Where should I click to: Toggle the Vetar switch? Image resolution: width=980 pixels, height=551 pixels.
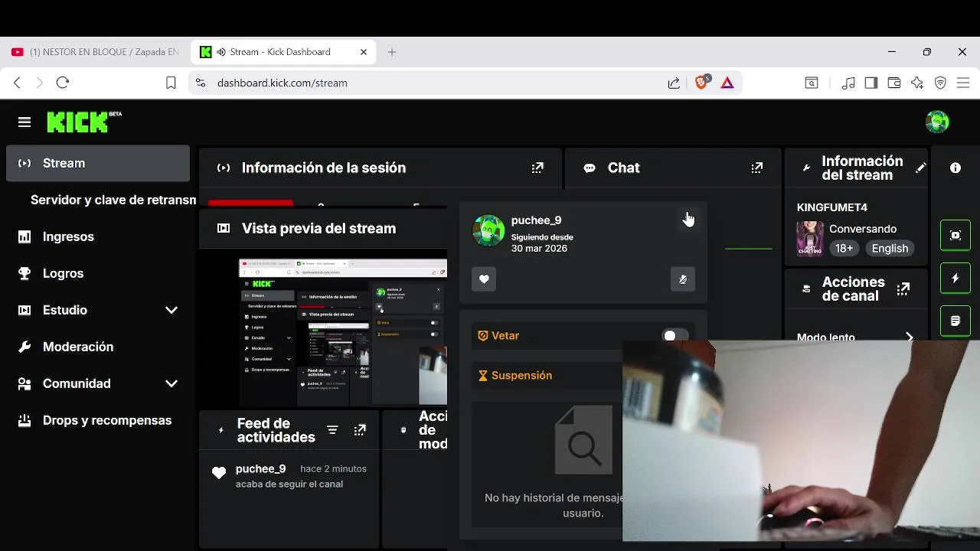(675, 335)
